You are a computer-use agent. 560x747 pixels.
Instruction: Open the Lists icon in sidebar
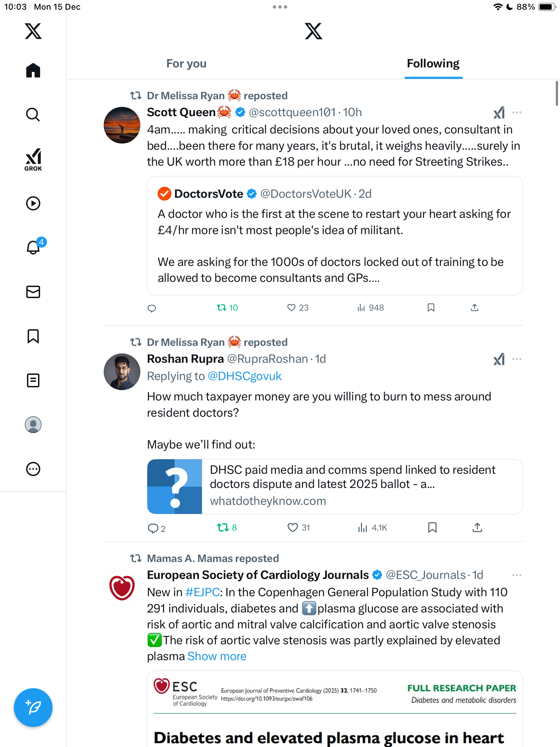33,380
